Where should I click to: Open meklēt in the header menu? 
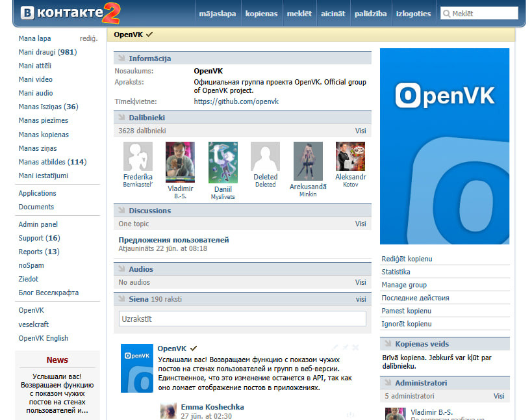pyautogui.click(x=299, y=14)
